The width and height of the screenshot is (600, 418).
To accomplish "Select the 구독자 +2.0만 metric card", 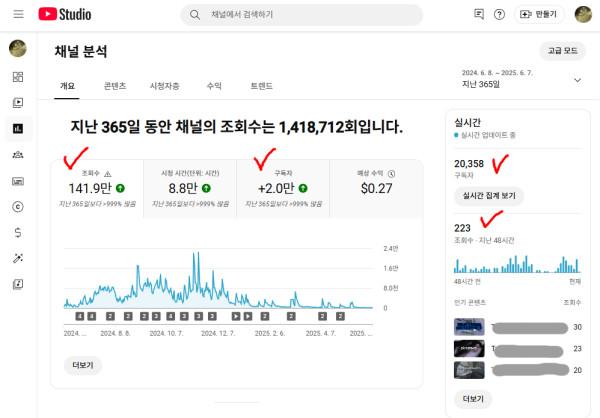I will pyautogui.click(x=283, y=189).
